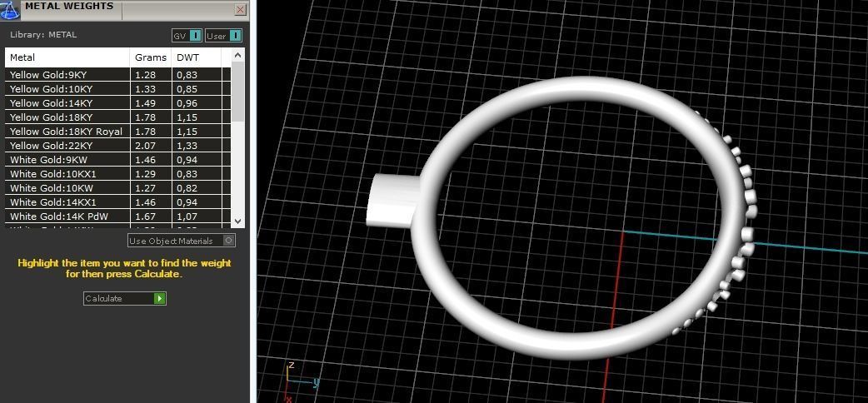
Task: Click the 1,07 DWT value
Action: [x=187, y=216]
